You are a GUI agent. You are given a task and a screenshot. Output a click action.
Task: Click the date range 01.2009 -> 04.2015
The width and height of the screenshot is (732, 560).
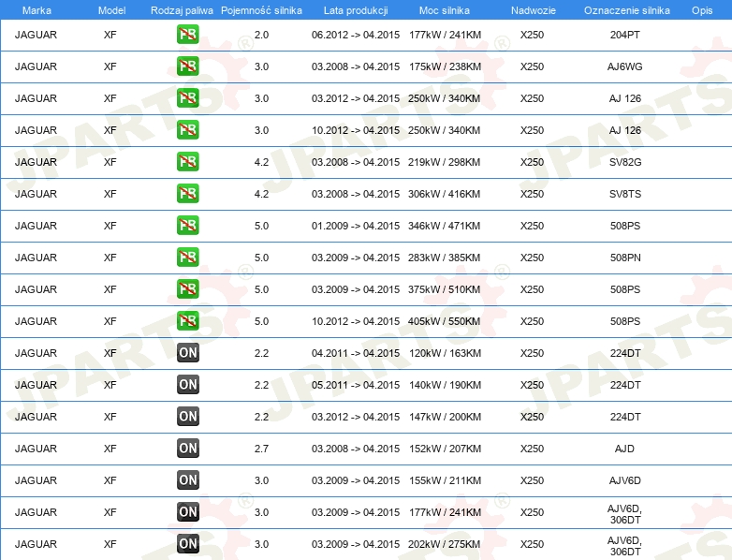tap(356, 226)
